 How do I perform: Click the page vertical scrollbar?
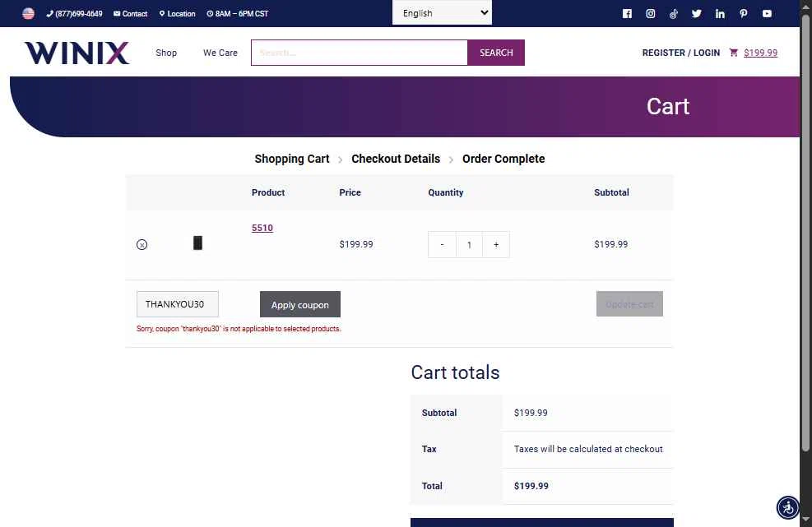(805, 233)
